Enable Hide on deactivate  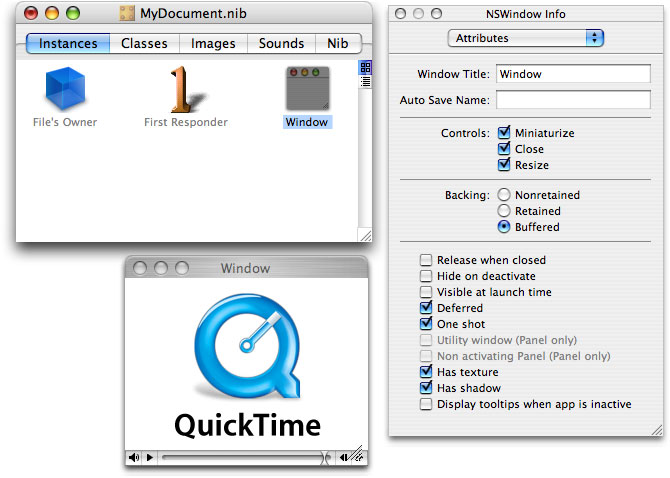coord(426,276)
